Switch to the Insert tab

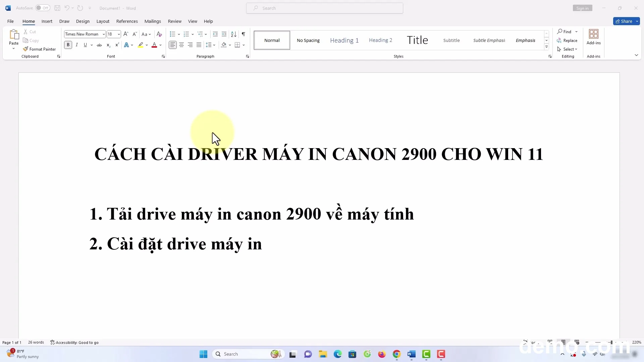[47, 21]
